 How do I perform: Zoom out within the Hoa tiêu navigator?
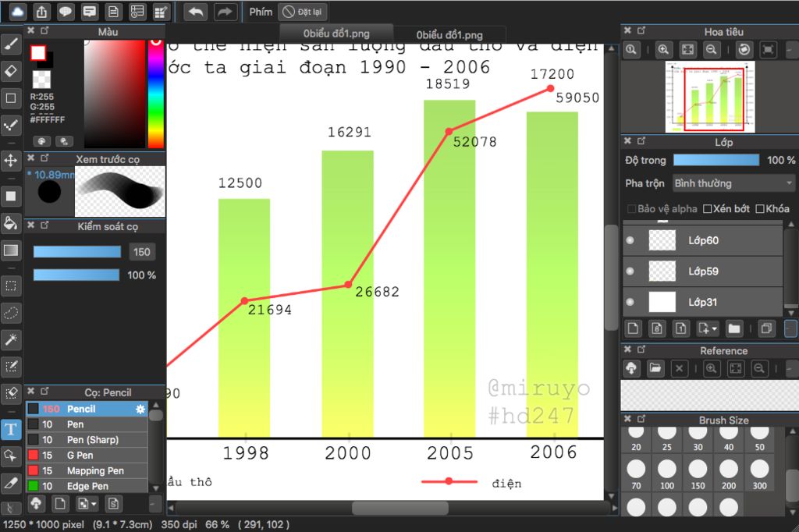[x=712, y=49]
